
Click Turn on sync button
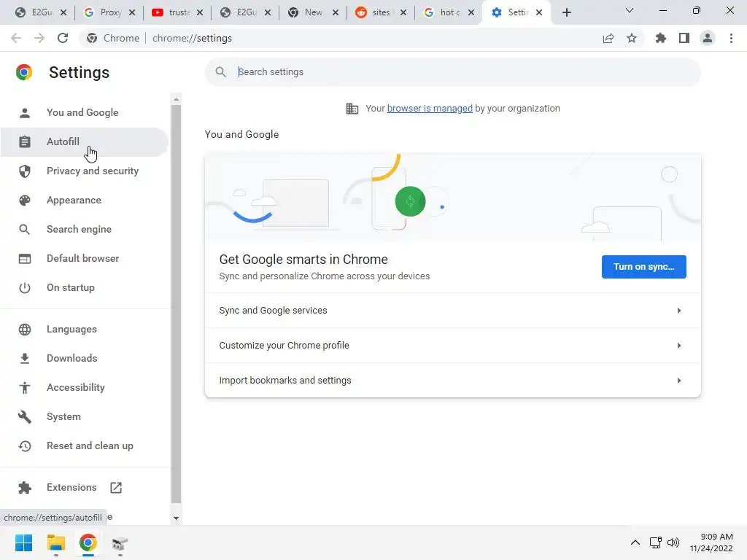643,267
